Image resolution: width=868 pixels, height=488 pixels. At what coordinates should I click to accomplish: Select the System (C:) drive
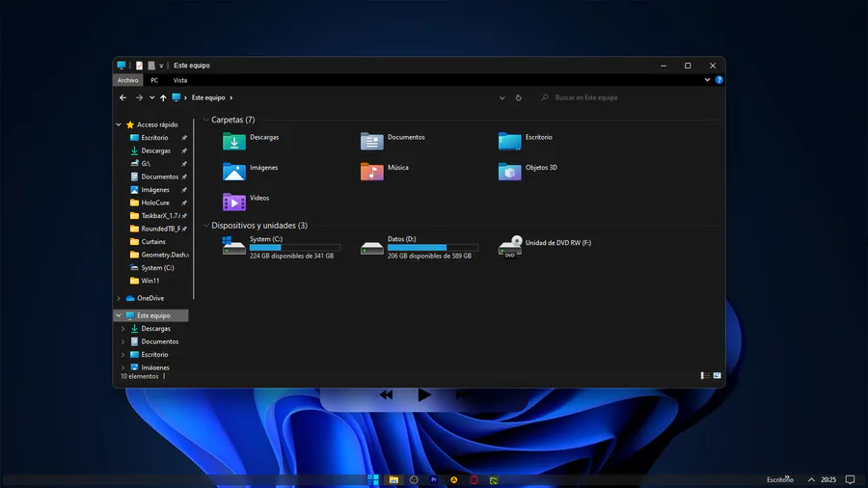pos(282,247)
